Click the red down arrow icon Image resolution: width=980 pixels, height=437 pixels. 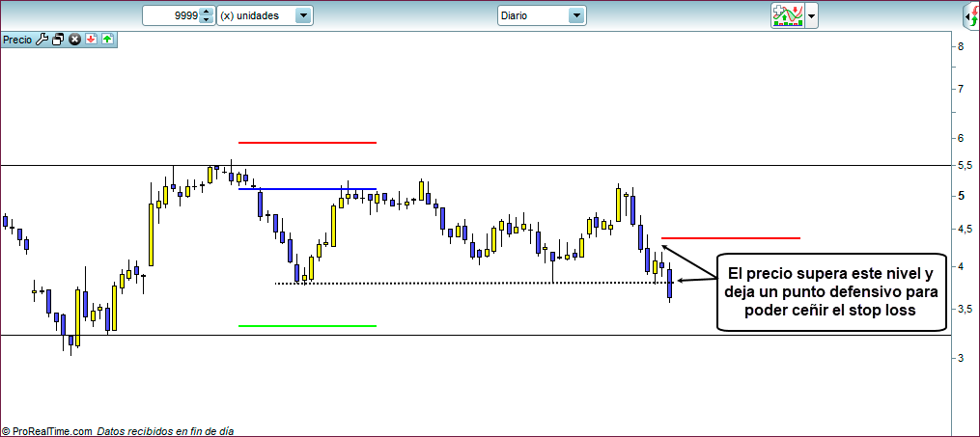tap(91, 40)
